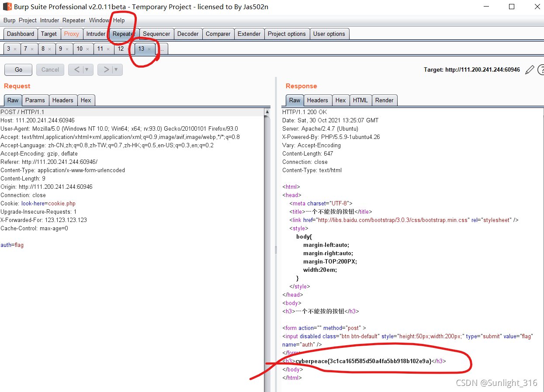This screenshot has width=544, height=392.
Task: Open the Intruder menu
Action: tap(49, 20)
